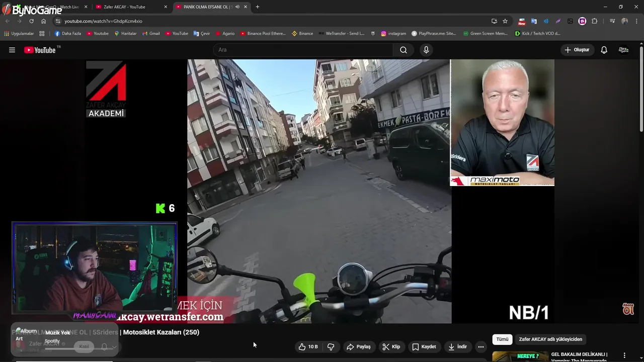Click the Klip clip button
644x362 pixels.
coord(391,347)
